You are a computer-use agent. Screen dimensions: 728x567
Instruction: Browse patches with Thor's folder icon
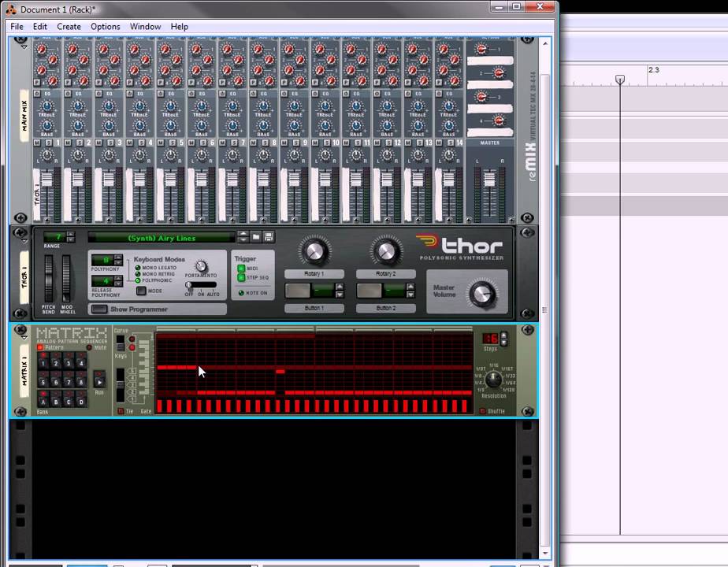tap(256, 236)
